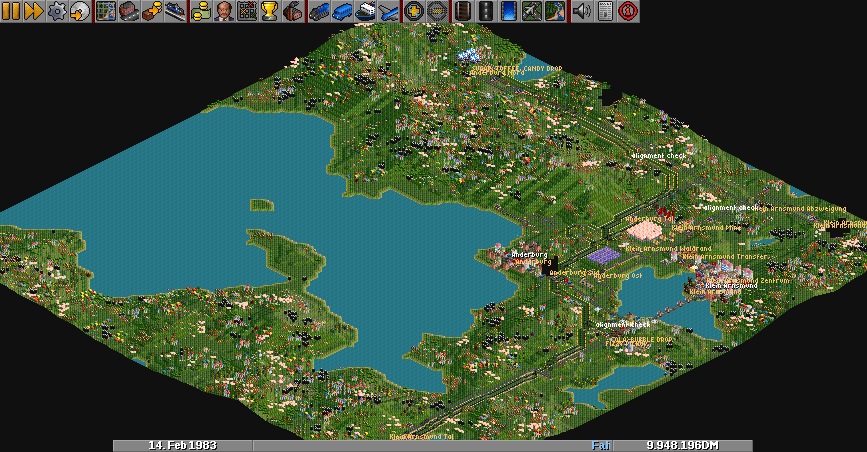This screenshot has height=452, width=867.
Task: Show the ships list icon
Action: click(x=365, y=11)
